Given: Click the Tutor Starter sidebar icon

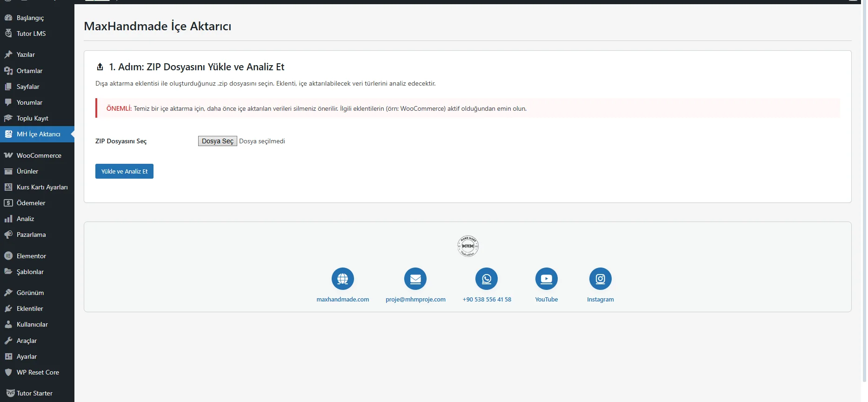Looking at the screenshot, I should pos(10,393).
